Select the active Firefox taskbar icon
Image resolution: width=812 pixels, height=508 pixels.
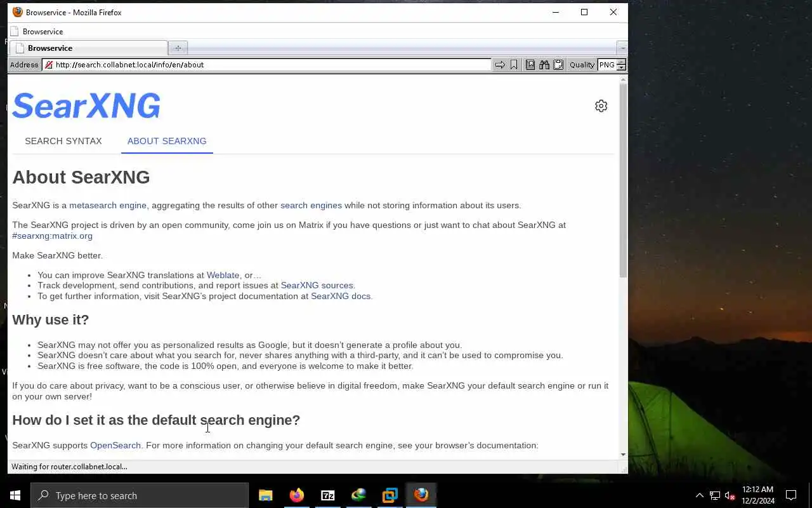point(421,495)
